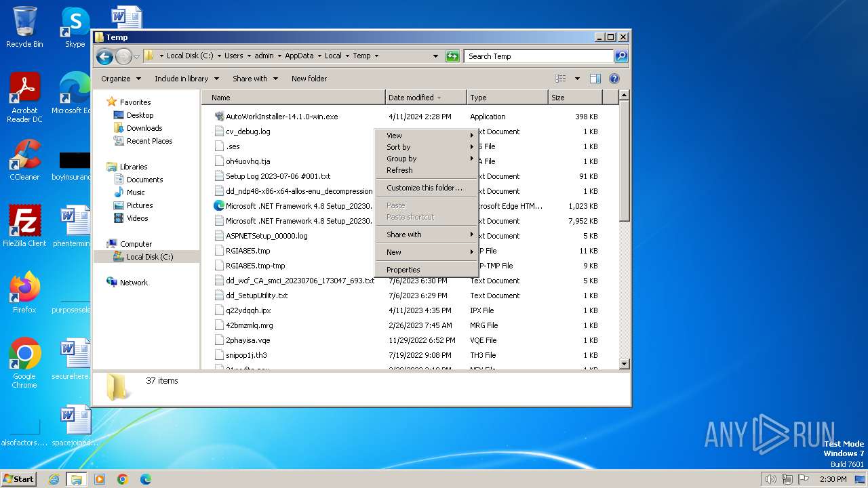This screenshot has height=488, width=868.
Task: Open Include in library dropdown
Action: (186, 79)
